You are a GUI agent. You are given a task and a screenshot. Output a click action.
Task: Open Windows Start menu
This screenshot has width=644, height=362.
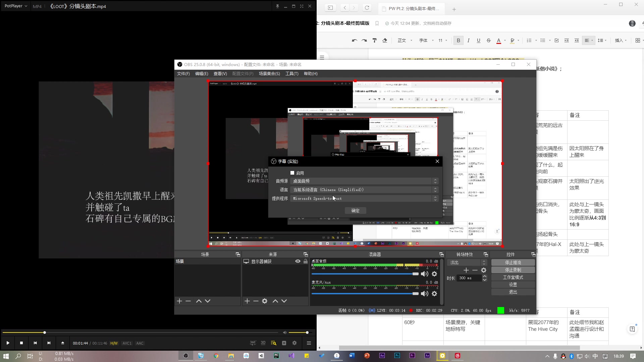6,356
